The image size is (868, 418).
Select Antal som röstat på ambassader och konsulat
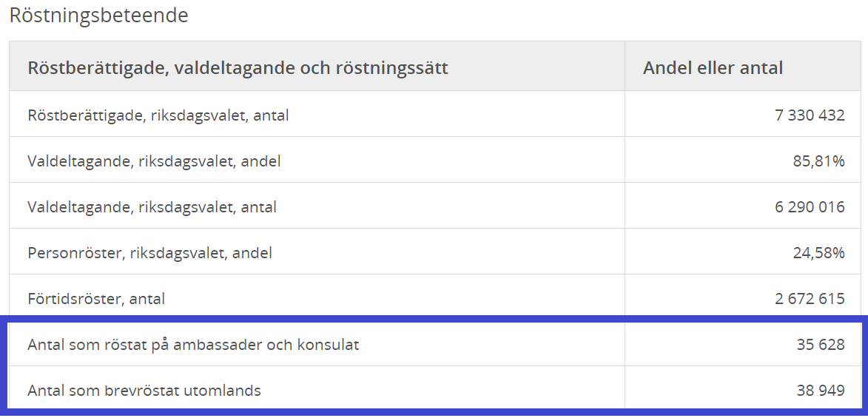(x=193, y=345)
